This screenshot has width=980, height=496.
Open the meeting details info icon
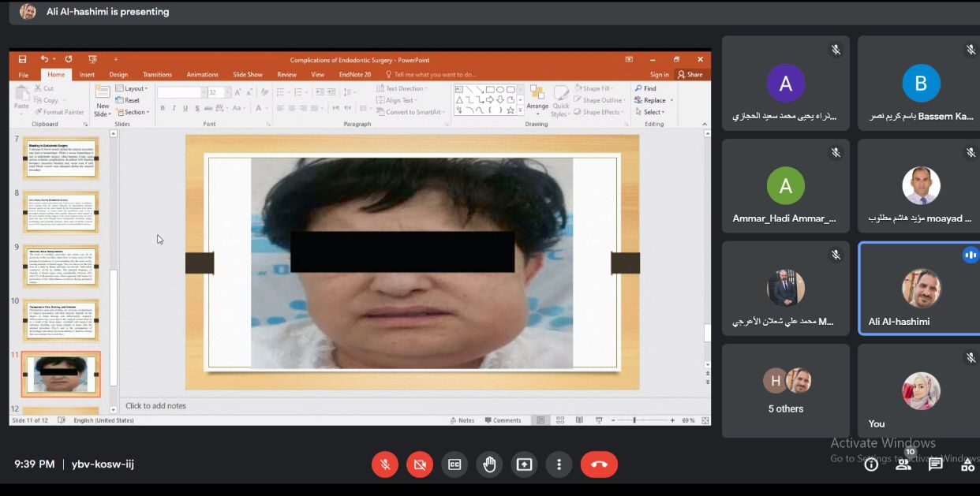871,464
